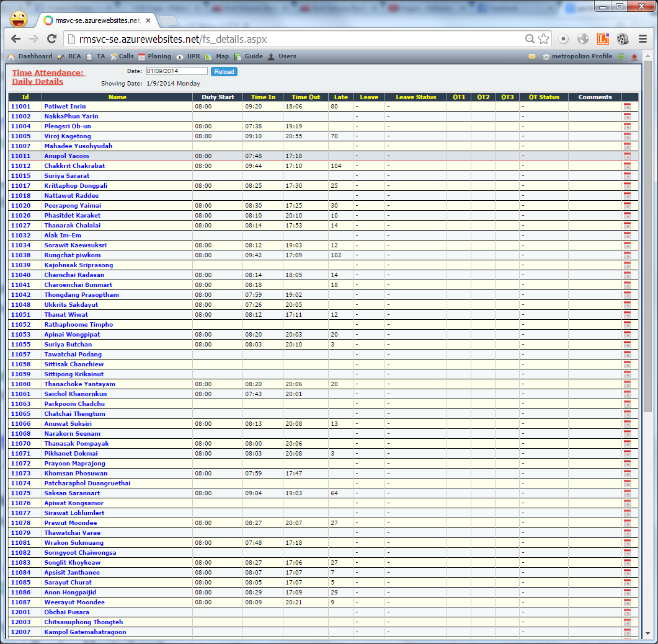Click the Time In column header
The width and height of the screenshot is (658, 644).
(x=263, y=97)
